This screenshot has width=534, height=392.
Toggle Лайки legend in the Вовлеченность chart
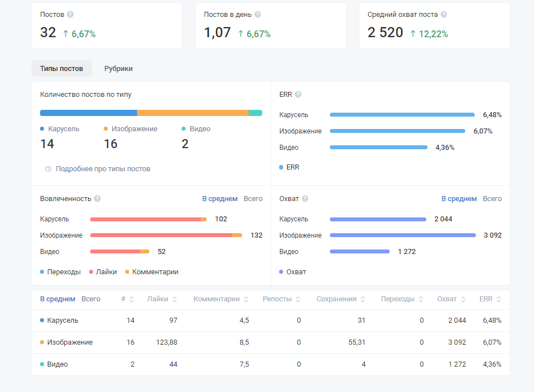[103, 272]
